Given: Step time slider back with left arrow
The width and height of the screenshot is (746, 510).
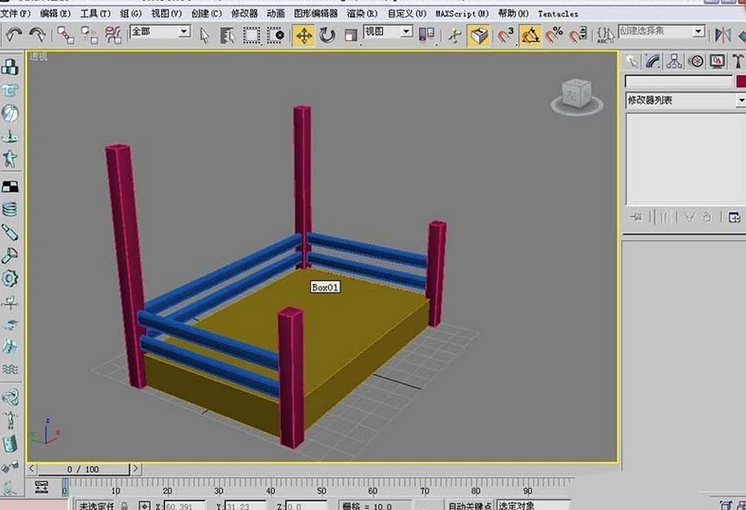Looking at the screenshot, I should point(31,469).
